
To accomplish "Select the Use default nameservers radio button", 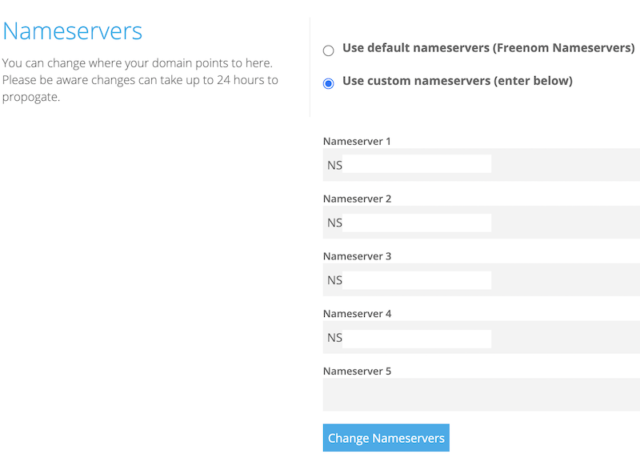I will pos(328,51).
